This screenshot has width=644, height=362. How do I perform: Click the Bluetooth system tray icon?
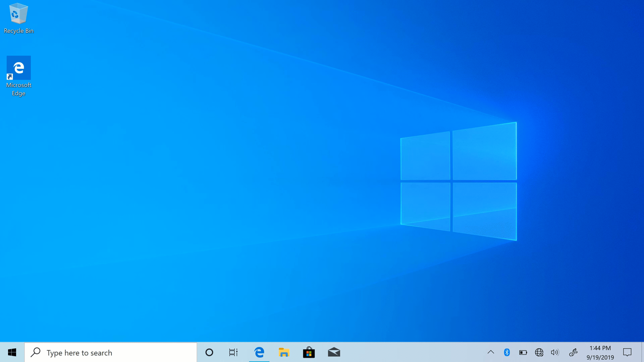(x=506, y=352)
